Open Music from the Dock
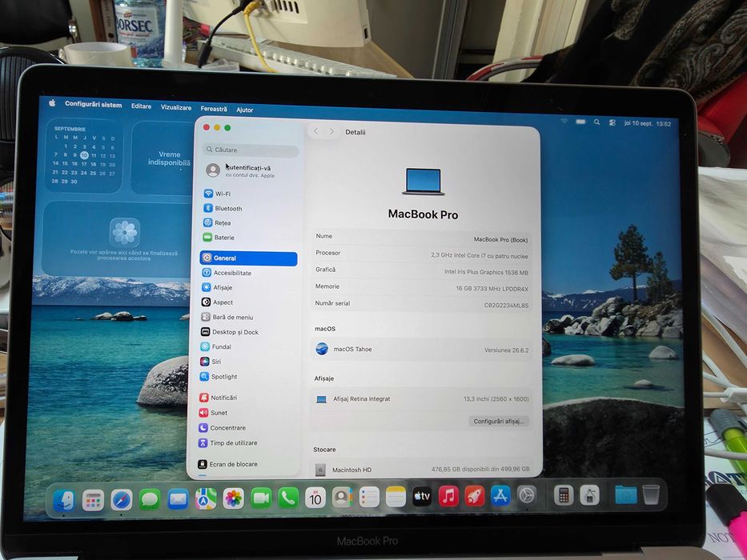 [448, 497]
